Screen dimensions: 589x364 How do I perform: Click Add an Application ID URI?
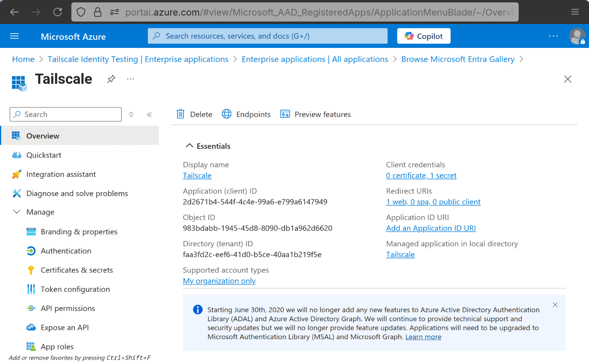(x=431, y=228)
